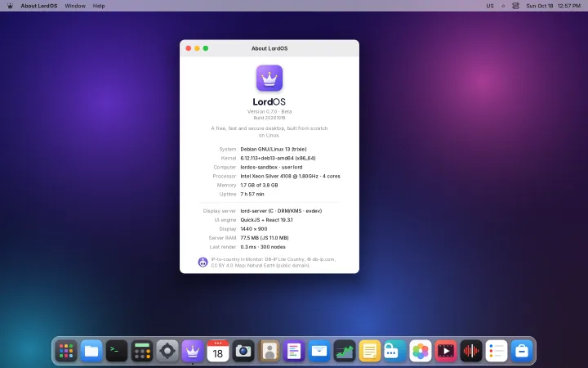Screen dimensions: 588x368
Task: Click the '0.3 ms · 300 nodes' value
Action: (263, 247)
